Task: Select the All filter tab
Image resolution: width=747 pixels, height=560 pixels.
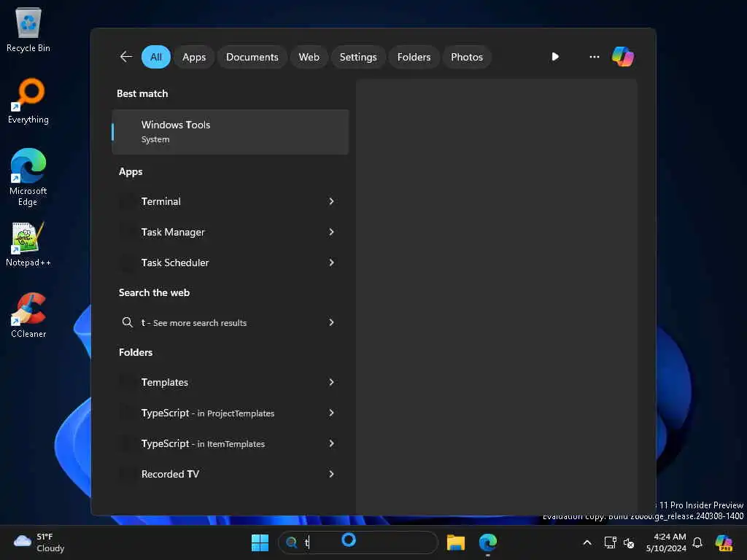Action: tap(156, 57)
